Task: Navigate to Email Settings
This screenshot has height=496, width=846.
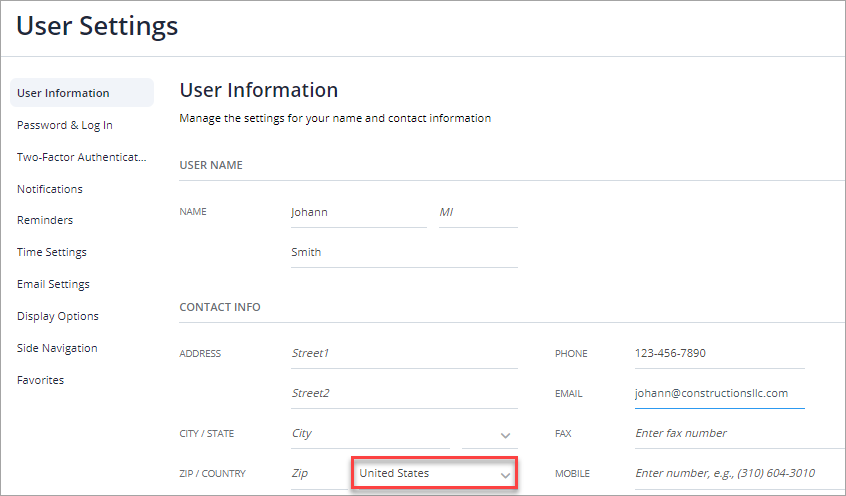Action: point(53,284)
